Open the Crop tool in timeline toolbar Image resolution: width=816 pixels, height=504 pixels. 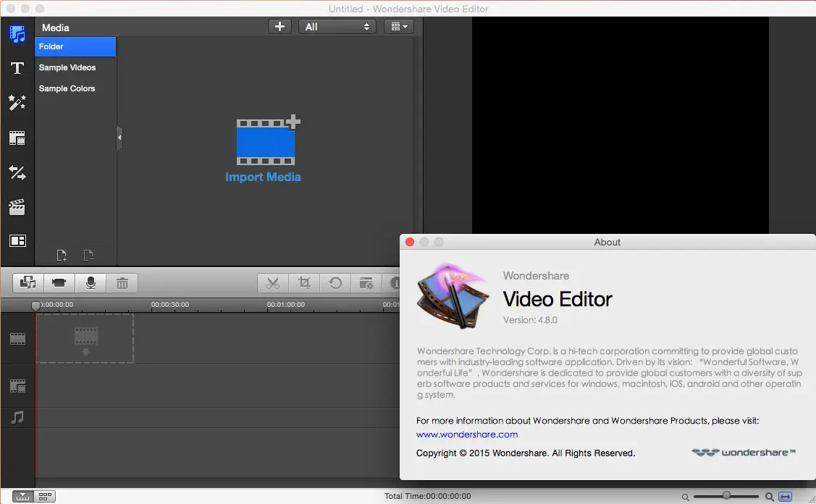pos(304,282)
